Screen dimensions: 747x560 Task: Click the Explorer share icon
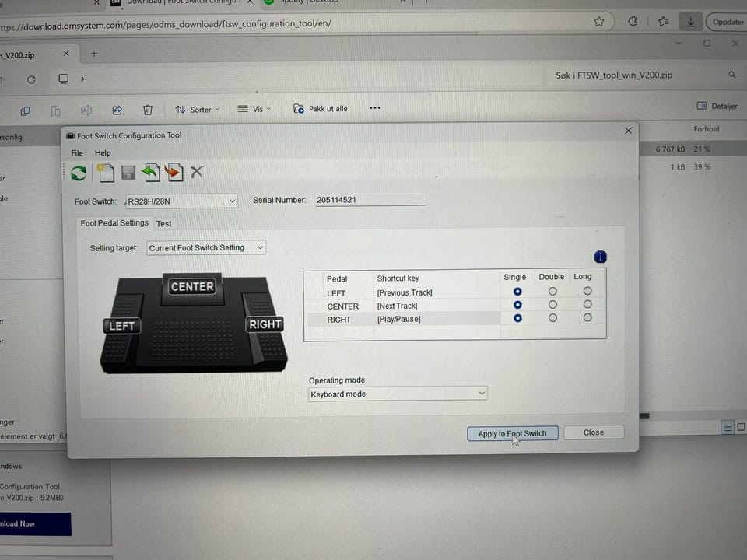[117, 110]
